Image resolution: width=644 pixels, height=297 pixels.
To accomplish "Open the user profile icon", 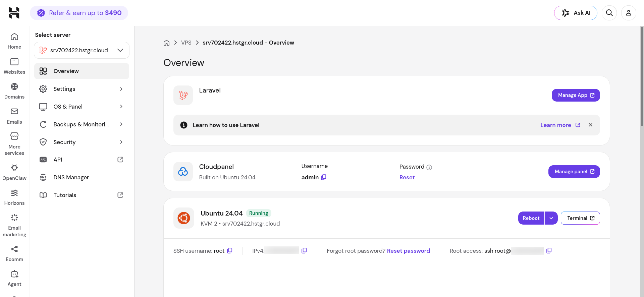I will (629, 13).
